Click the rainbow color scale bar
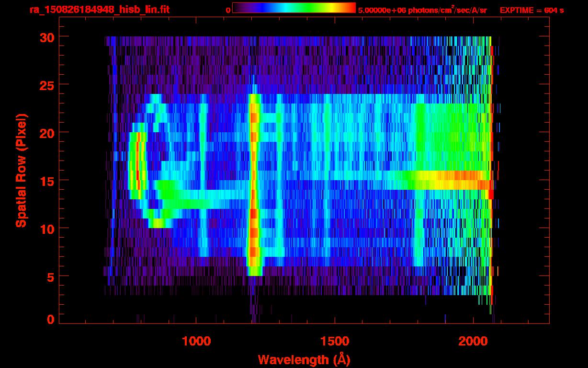 [x=294, y=8]
